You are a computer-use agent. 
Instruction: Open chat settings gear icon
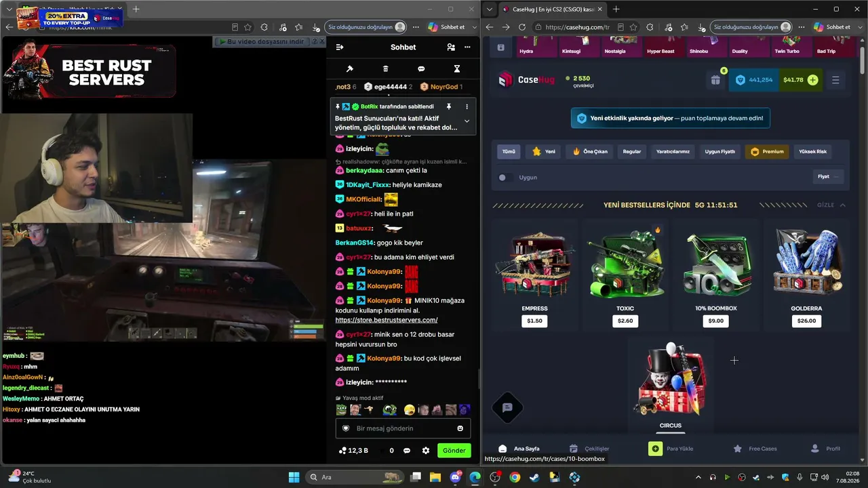pos(426,451)
